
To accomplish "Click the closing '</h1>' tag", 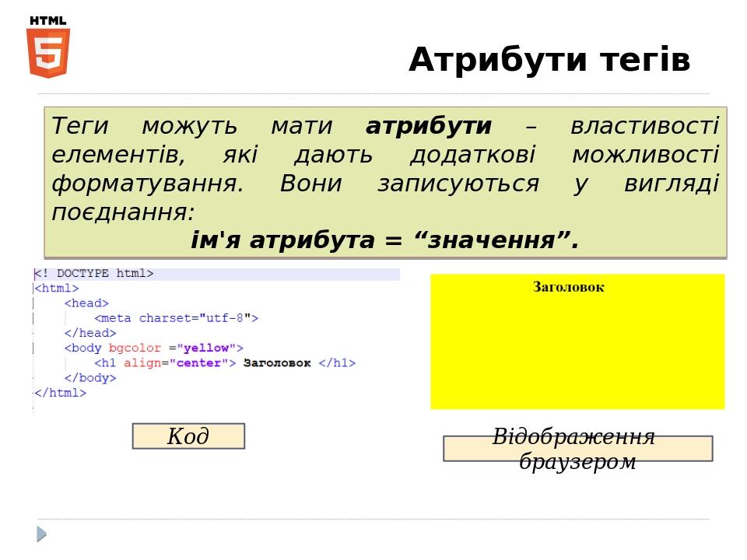I will pos(337,363).
